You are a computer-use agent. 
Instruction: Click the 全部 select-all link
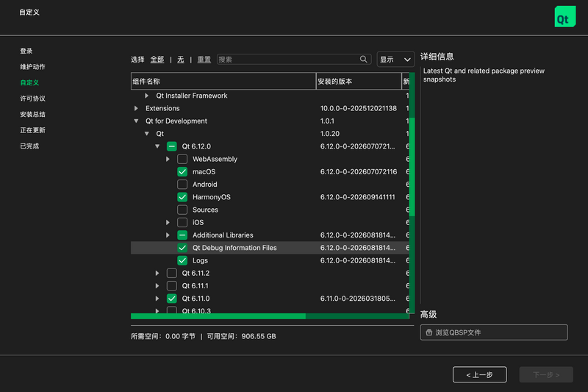[x=157, y=60]
